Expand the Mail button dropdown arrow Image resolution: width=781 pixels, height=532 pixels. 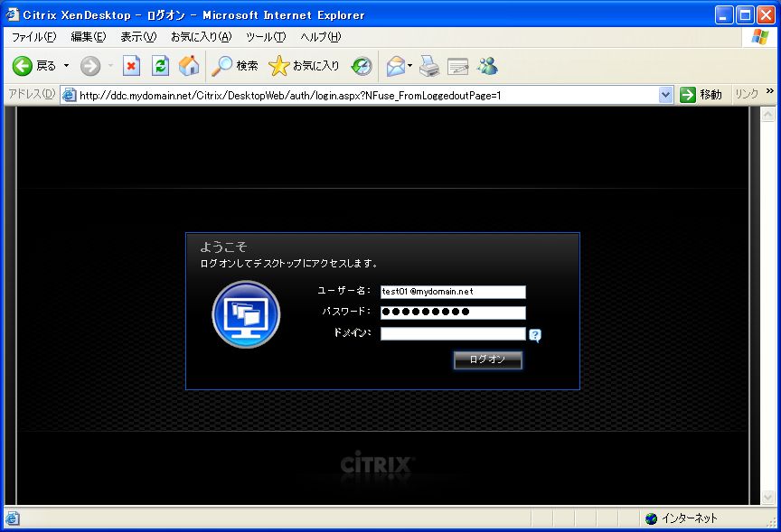coord(409,66)
